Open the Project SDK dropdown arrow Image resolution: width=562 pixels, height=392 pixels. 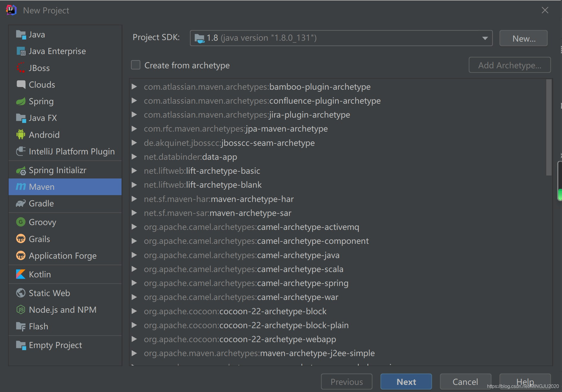(485, 38)
